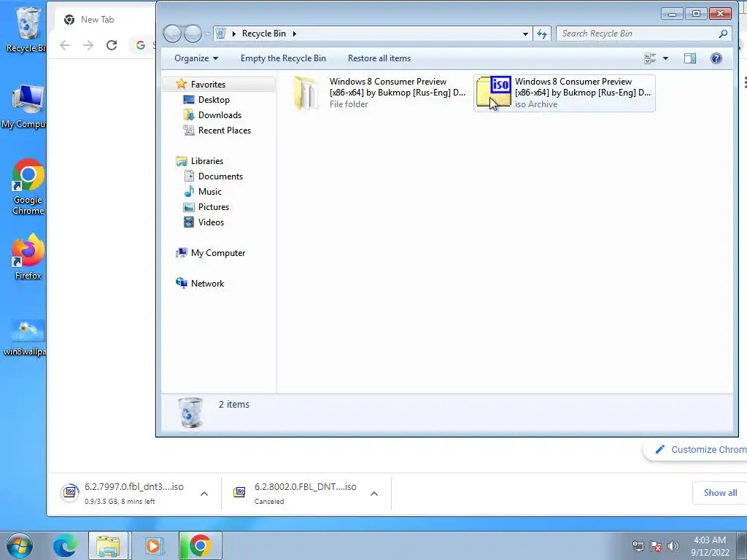Image resolution: width=747 pixels, height=560 pixels.
Task: Expand the address bar history dropdown
Action: pyautogui.click(x=525, y=34)
